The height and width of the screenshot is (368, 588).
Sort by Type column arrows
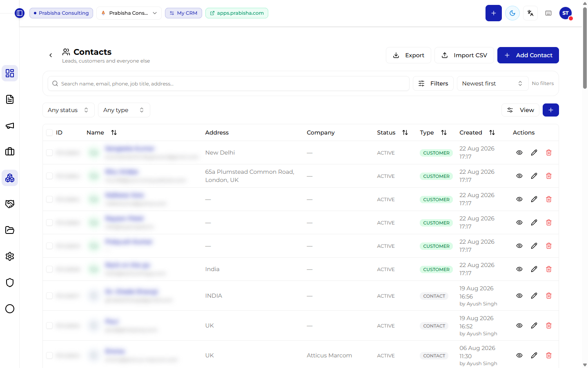444,132
